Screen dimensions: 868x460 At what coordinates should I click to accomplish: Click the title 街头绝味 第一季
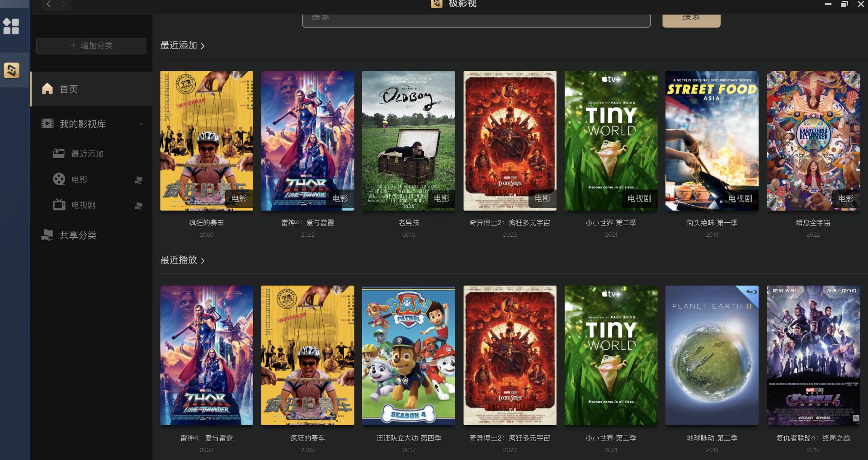(712, 223)
